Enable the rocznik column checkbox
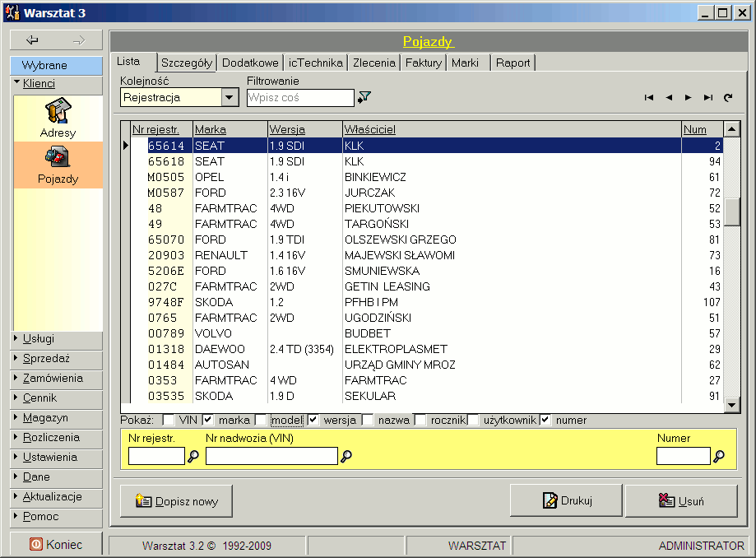Image resolution: width=756 pixels, height=558 pixels. pyautogui.click(x=420, y=420)
